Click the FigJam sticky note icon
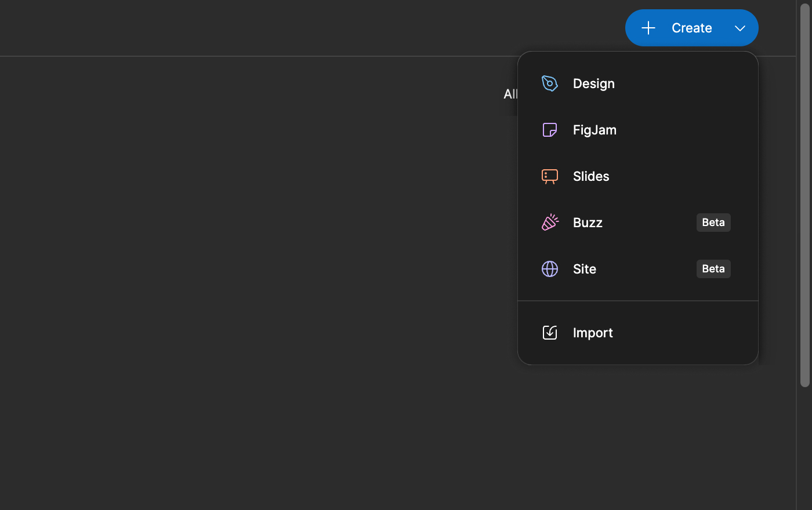The image size is (812, 510). [x=550, y=130]
